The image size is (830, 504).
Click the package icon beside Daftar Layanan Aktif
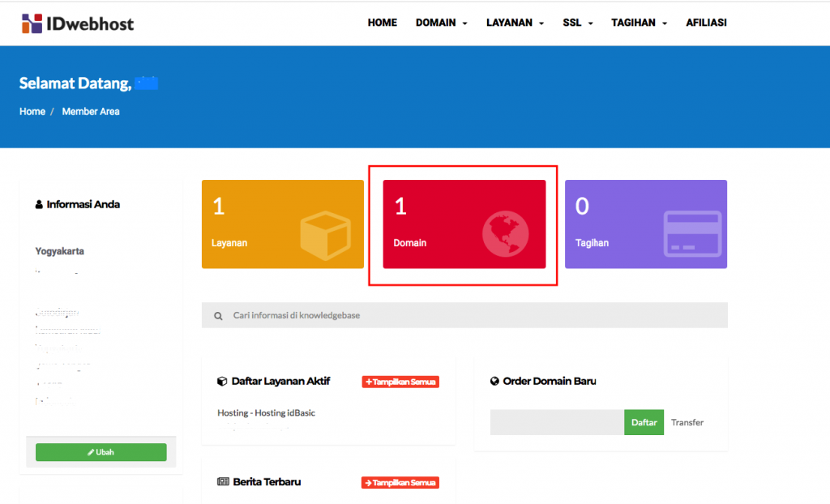click(220, 381)
